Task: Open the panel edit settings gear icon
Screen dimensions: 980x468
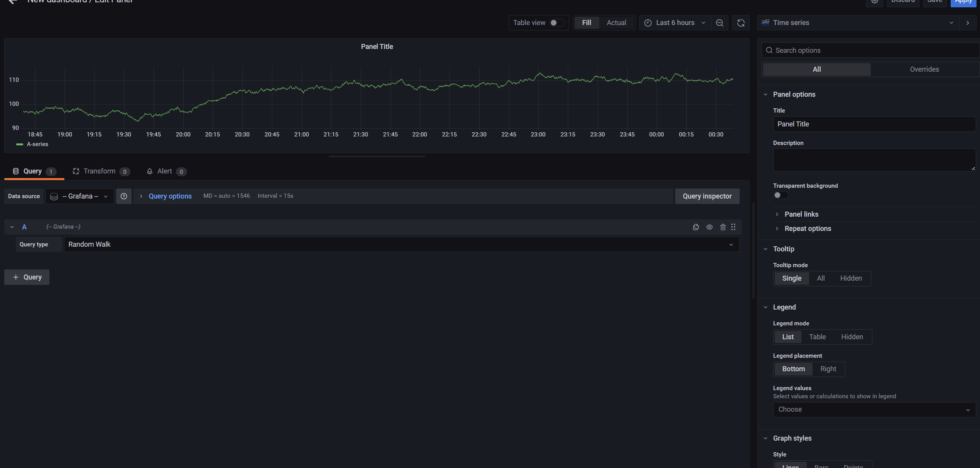Action: coord(874,2)
